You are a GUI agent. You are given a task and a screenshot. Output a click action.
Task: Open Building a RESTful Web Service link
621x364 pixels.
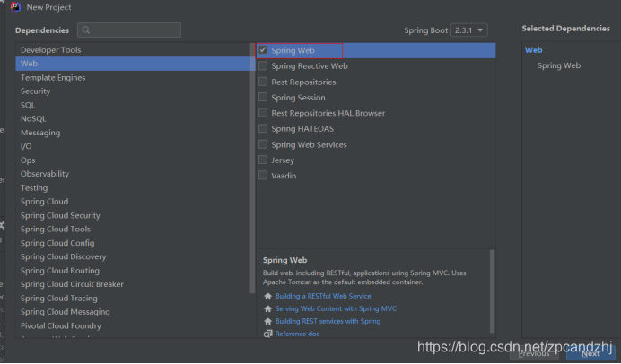[323, 297]
